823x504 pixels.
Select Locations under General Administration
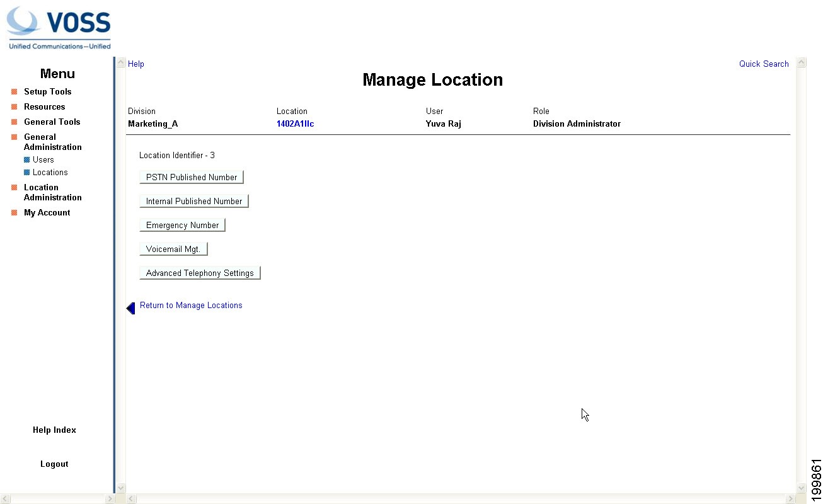click(x=50, y=173)
